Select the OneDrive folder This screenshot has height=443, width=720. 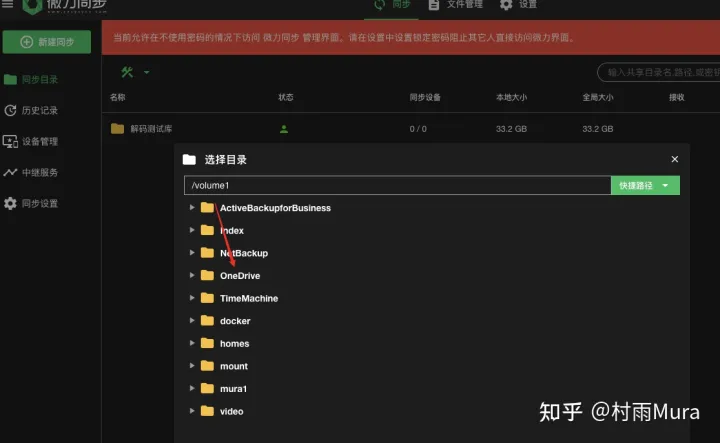tap(240, 275)
